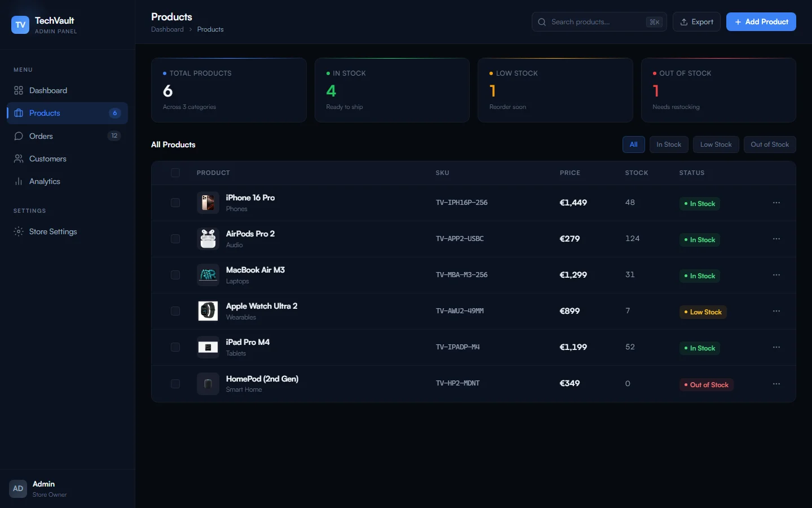Click the AD admin avatar
812x508 pixels.
click(18, 488)
